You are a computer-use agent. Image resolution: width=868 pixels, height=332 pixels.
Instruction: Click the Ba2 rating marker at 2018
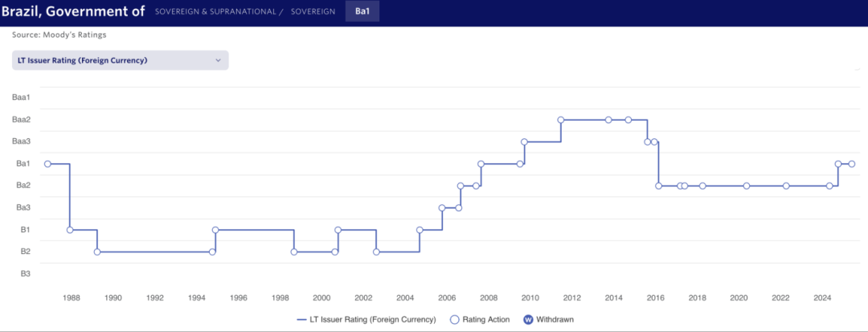click(702, 186)
